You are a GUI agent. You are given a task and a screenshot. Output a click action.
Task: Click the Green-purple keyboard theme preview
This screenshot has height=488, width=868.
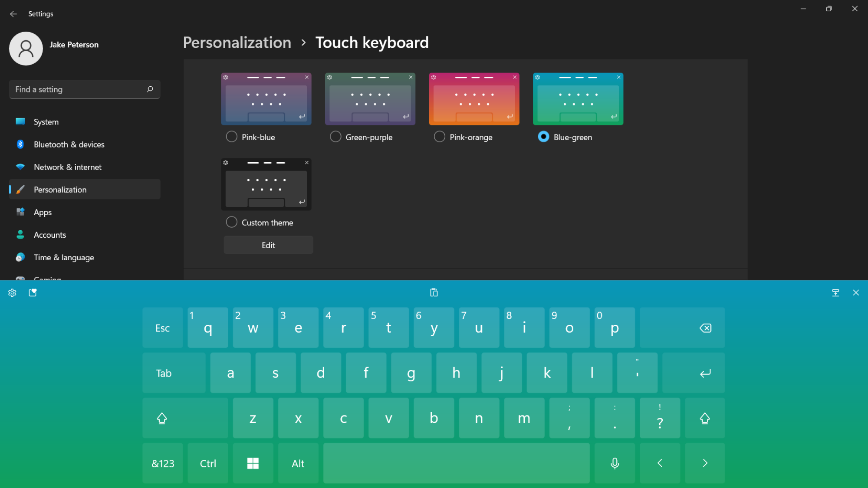370,99
